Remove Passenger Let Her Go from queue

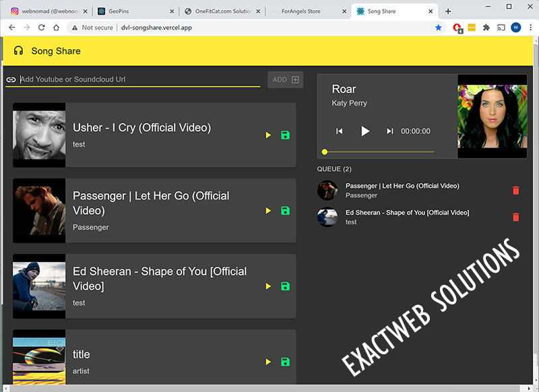click(515, 191)
